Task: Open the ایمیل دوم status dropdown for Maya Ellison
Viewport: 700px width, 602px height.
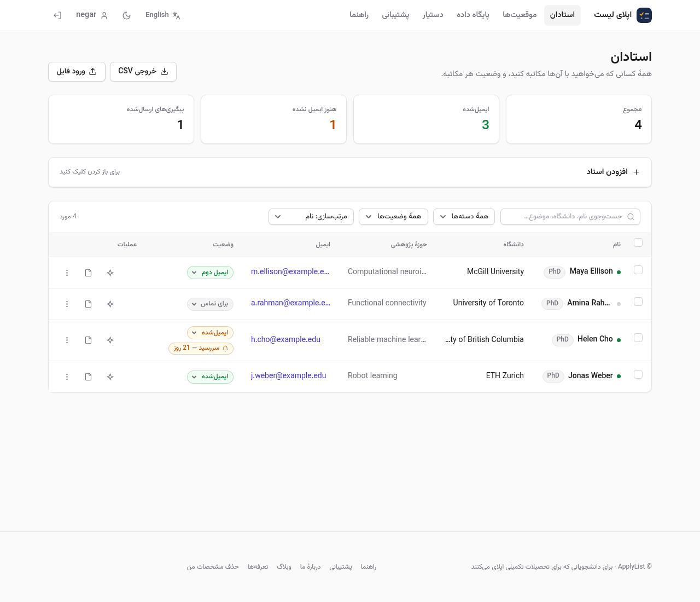Action: coord(211,273)
